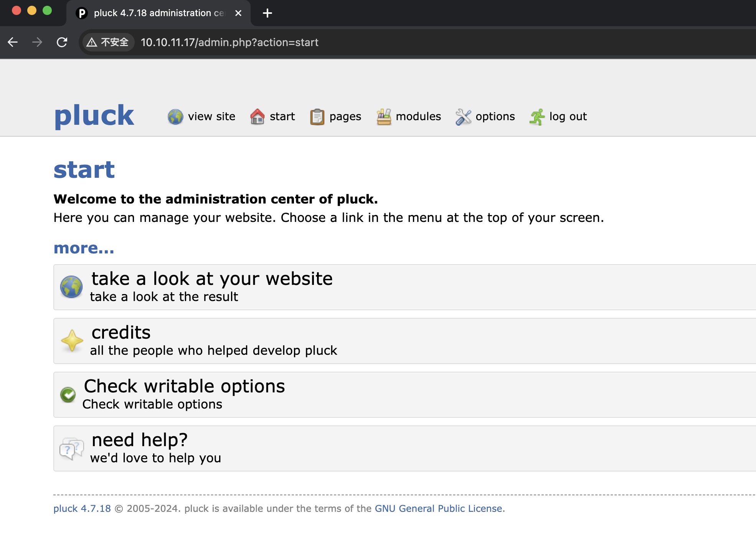This screenshot has height=536, width=756.
Task: Click the need help? heading link
Action: (x=140, y=440)
